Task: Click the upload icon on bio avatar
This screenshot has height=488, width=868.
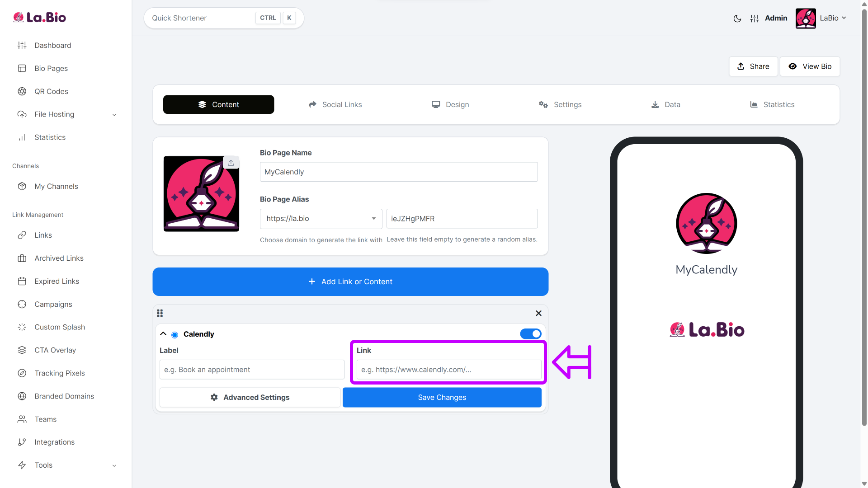Action: pos(231,163)
